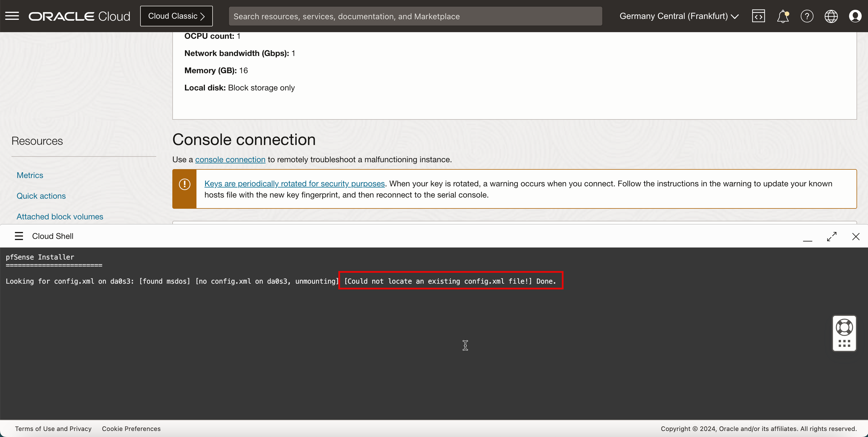Click the Cloud Shell developer tools icon
868x437 pixels.
[x=758, y=16]
